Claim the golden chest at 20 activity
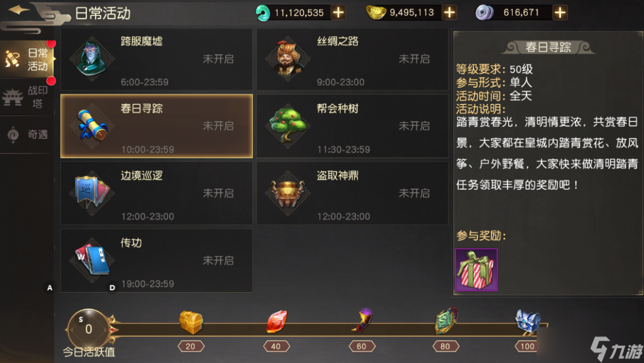The image size is (644, 363). click(x=191, y=322)
